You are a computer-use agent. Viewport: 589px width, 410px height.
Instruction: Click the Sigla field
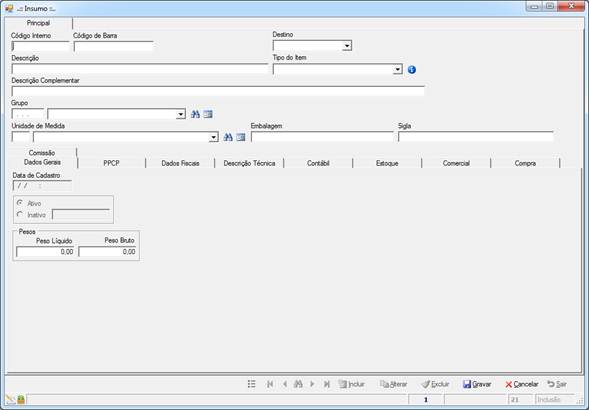(x=476, y=137)
